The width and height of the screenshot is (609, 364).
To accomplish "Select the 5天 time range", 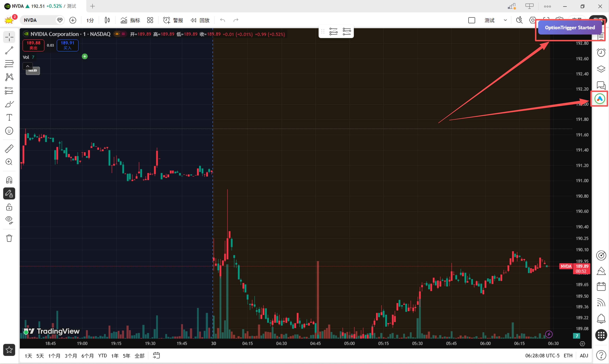I will [40, 356].
